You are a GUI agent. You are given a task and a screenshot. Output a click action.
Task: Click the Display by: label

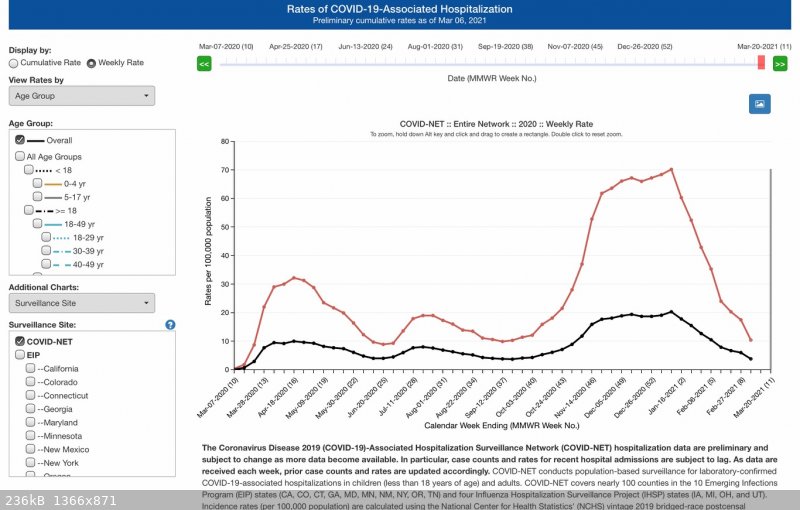pos(30,50)
